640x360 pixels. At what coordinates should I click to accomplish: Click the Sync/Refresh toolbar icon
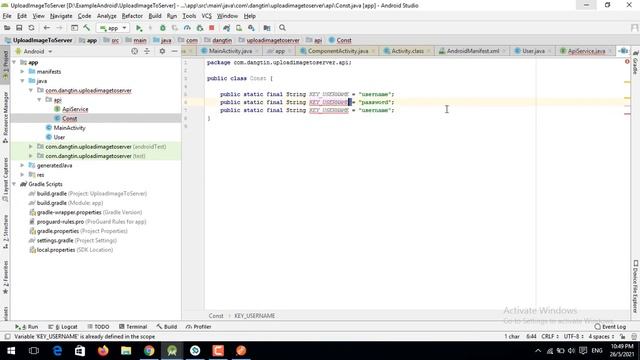pos(31,28)
